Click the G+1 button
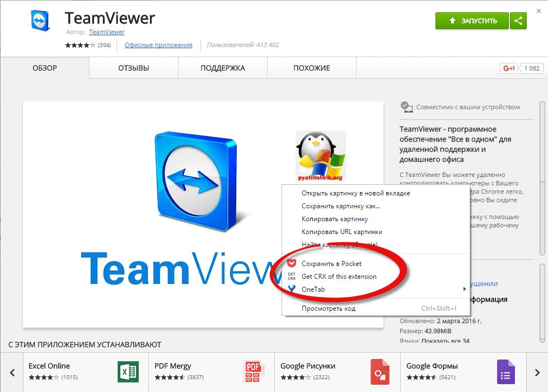 [508, 68]
